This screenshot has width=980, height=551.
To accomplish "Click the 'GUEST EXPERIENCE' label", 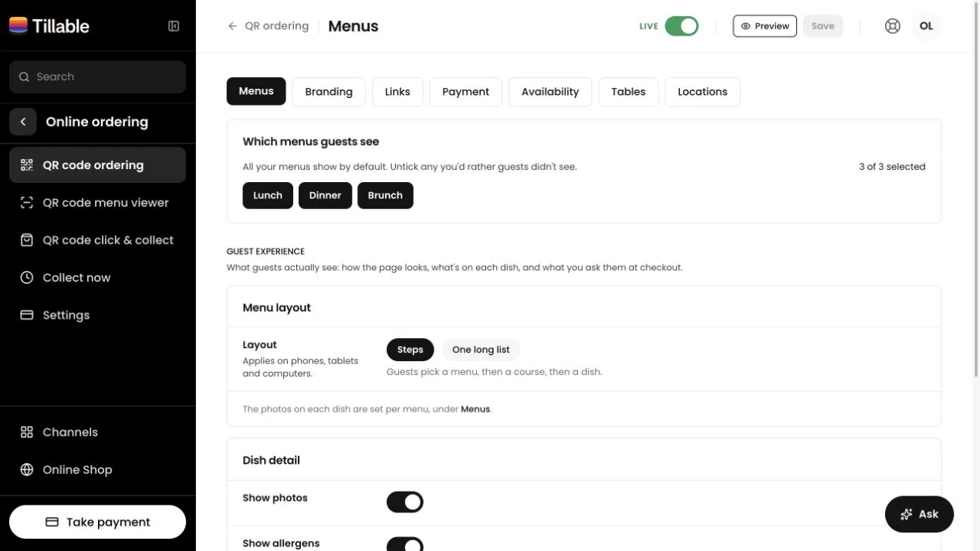I will (265, 252).
